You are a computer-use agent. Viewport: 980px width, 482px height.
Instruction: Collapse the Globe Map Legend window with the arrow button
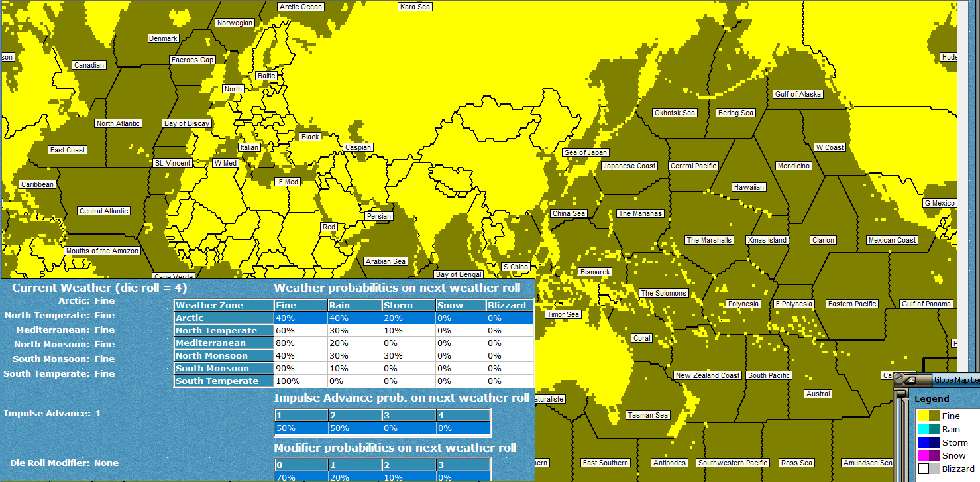[x=911, y=380]
